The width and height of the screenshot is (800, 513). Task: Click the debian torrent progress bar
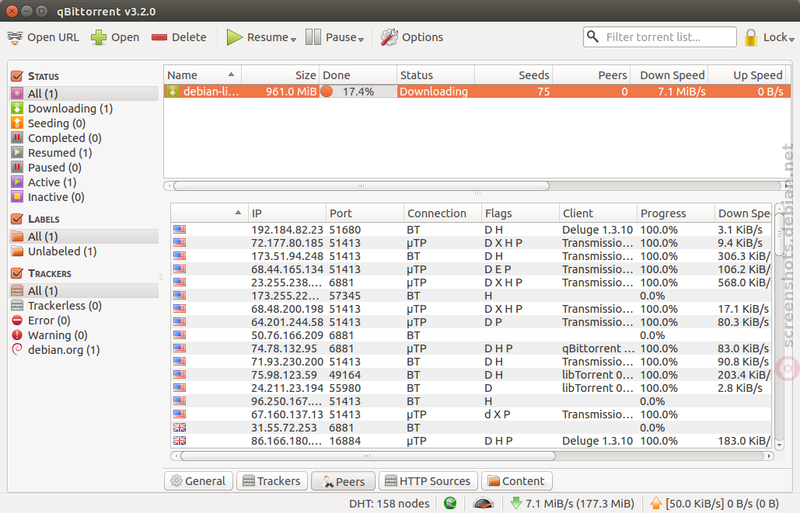(x=358, y=91)
